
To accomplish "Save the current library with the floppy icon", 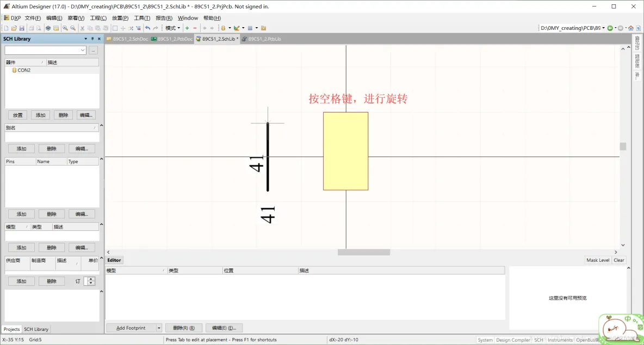I will pos(22,28).
